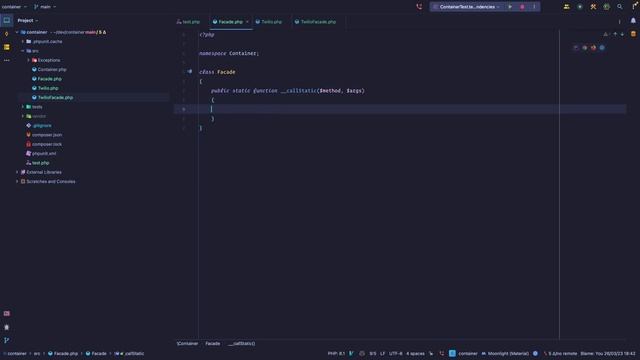Open the build tools hammer icon

click(x=593, y=7)
